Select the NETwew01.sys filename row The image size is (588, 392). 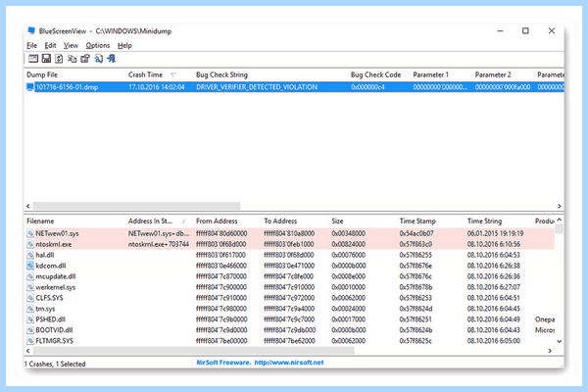point(289,233)
